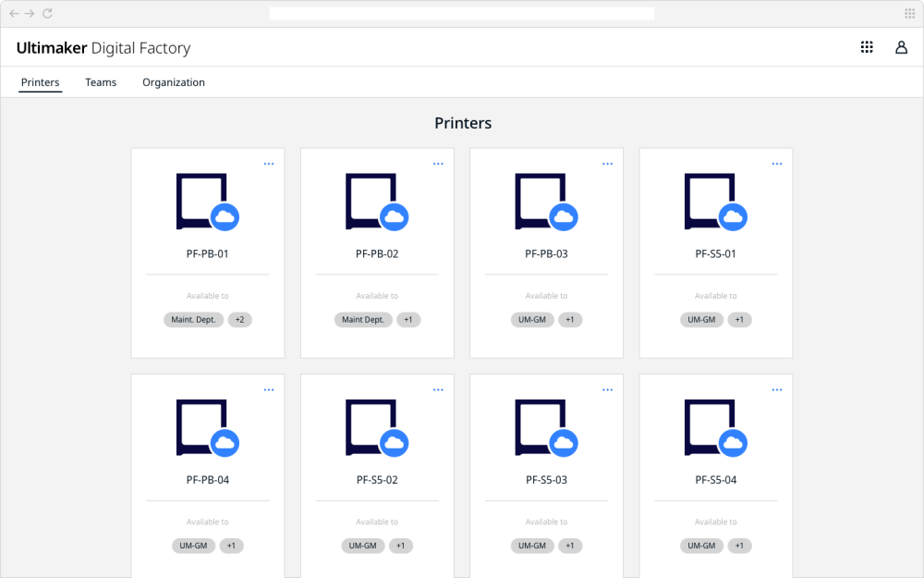924x578 pixels.
Task: Switch to the Teams tab
Action: point(101,82)
